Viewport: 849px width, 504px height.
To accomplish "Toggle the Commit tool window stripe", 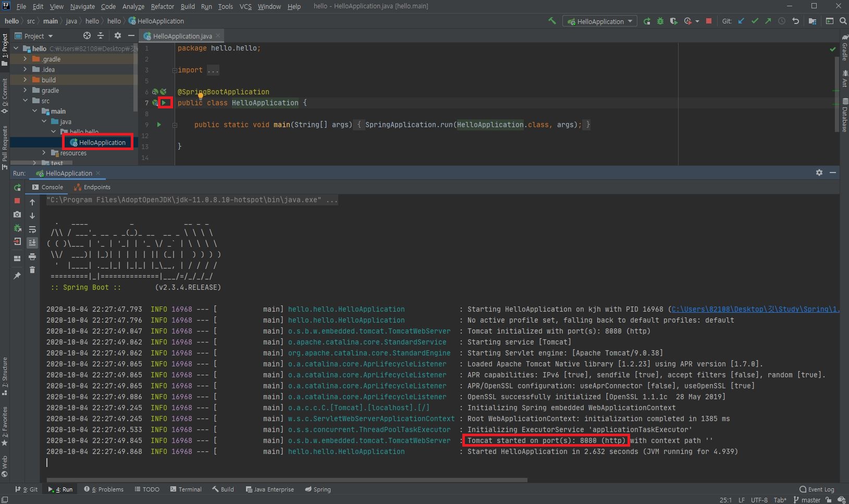I will 5,95.
